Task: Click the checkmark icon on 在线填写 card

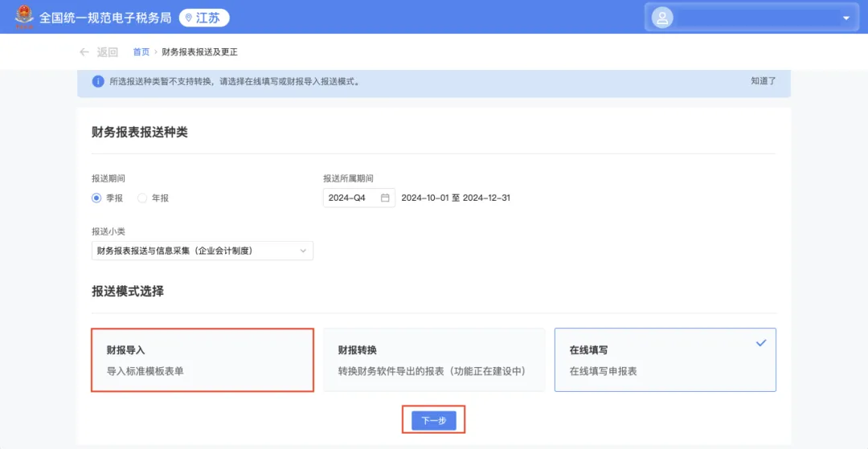Action: (761, 343)
